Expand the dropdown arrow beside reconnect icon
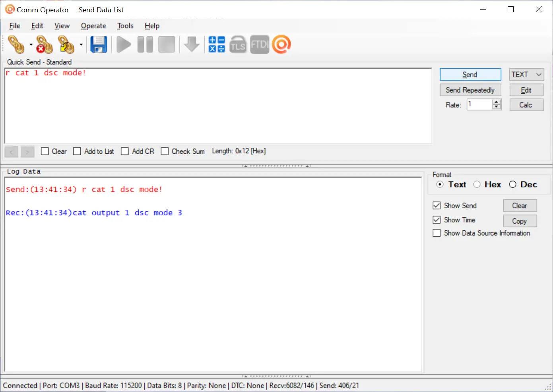The width and height of the screenshot is (553, 392). click(81, 45)
